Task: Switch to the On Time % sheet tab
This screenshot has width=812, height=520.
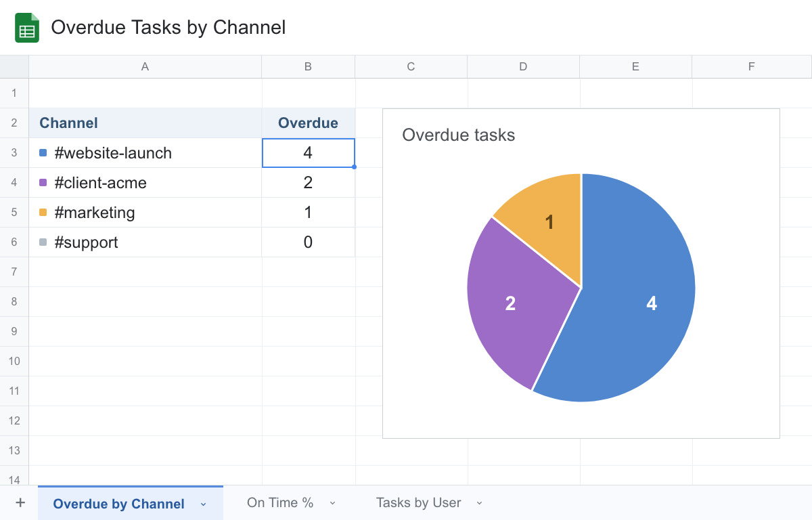Action: [x=280, y=502]
